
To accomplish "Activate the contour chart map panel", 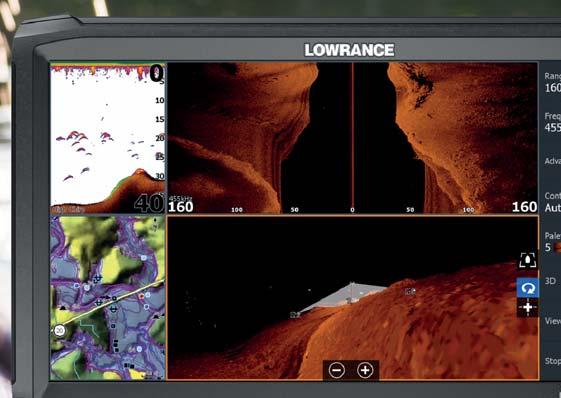I will tap(108, 298).
